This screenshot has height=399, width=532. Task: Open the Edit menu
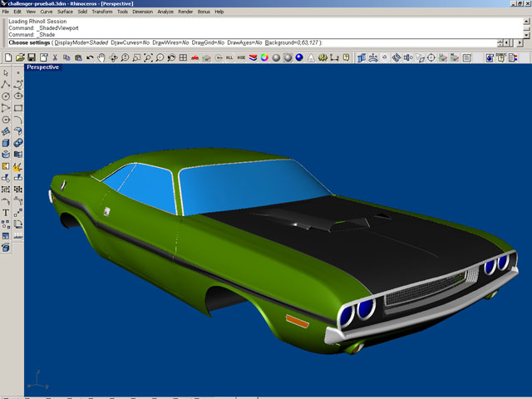[x=17, y=12]
